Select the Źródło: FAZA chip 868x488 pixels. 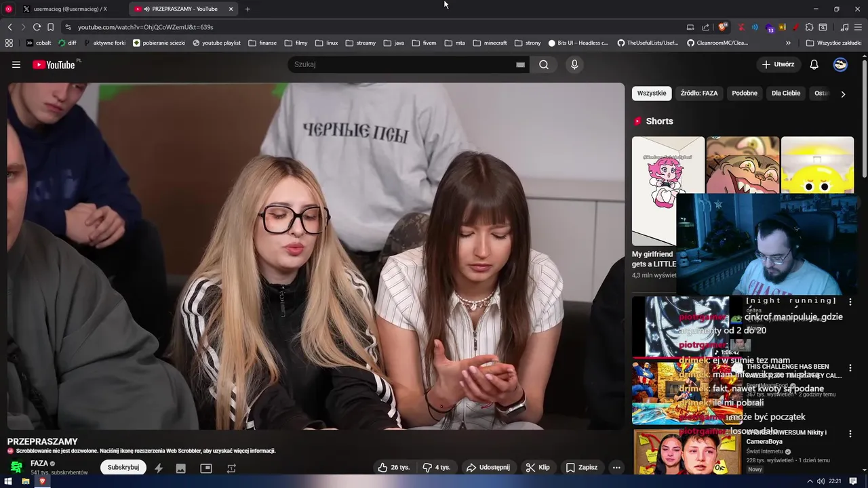(x=699, y=94)
